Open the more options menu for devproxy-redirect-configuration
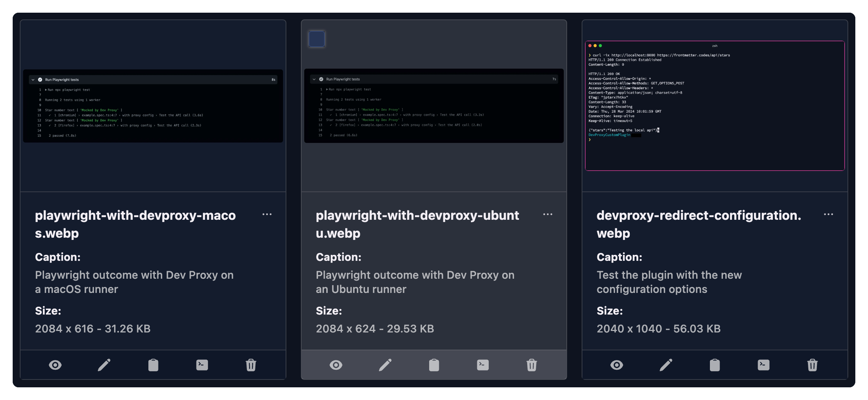 click(828, 215)
